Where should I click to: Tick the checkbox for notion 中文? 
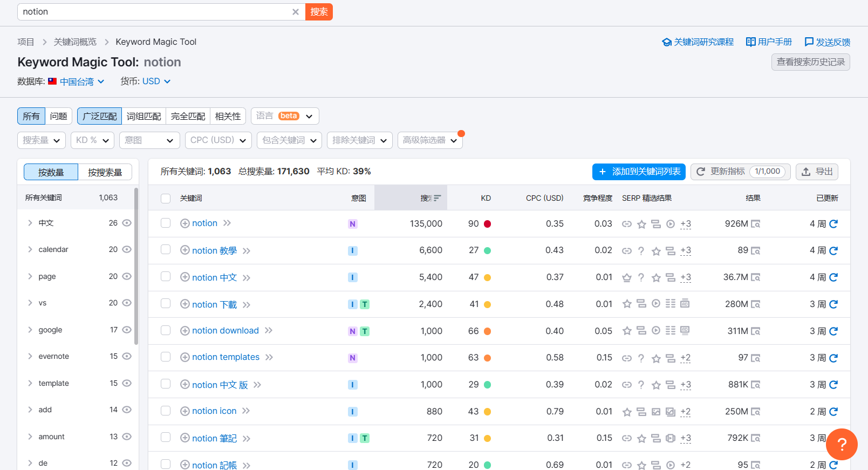coord(166,277)
